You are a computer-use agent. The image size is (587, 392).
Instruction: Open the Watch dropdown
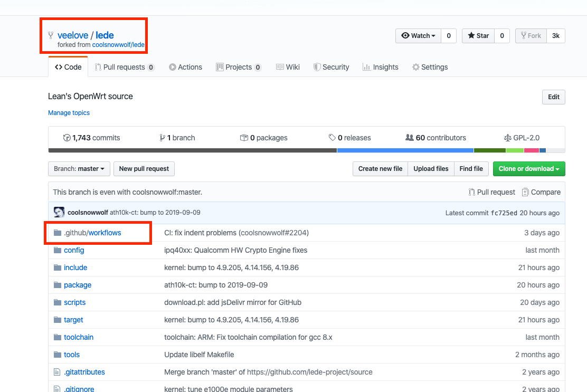pos(418,36)
